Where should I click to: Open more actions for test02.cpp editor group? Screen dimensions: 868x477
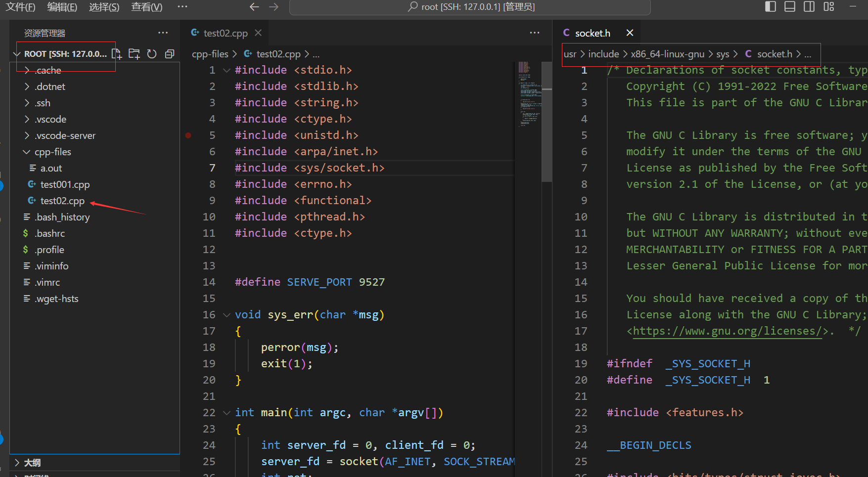point(535,33)
